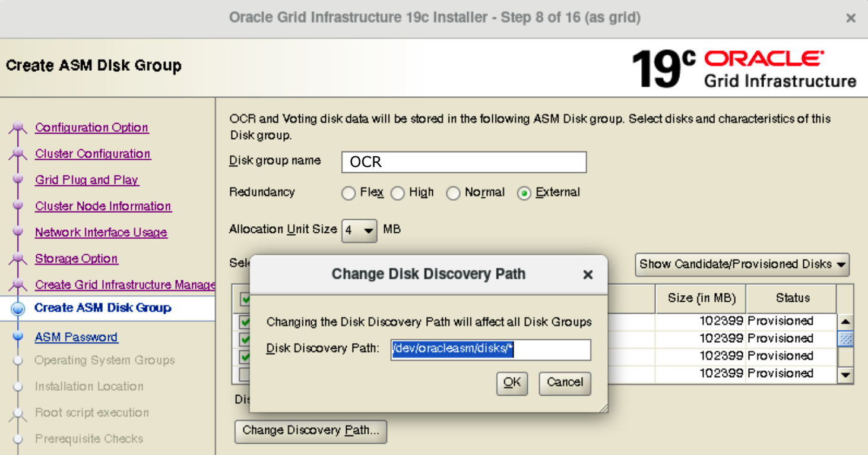Click the Operating System Groups step
The width and height of the screenshot is (868, 455).
pyautogui.click(x=104, y=361)
